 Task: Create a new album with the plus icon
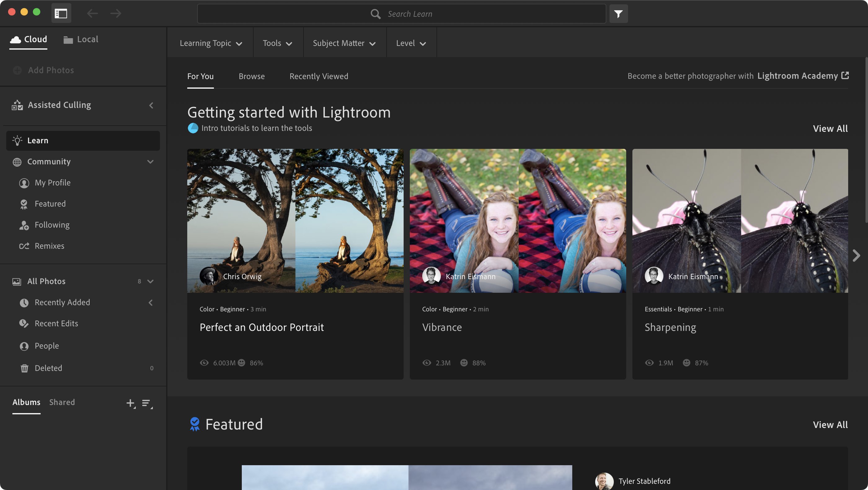131,403
